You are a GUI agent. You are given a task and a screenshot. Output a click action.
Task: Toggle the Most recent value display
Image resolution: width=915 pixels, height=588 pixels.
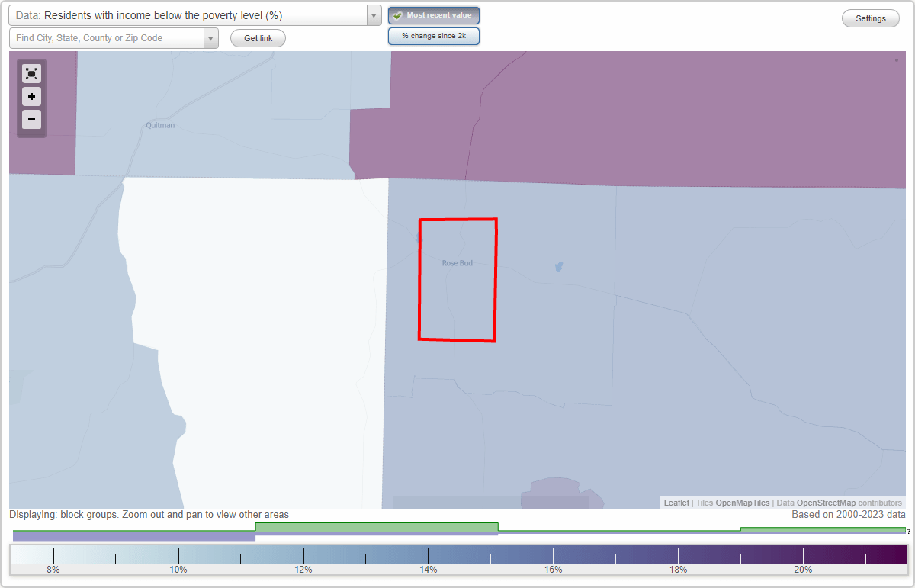coord(434,14)
